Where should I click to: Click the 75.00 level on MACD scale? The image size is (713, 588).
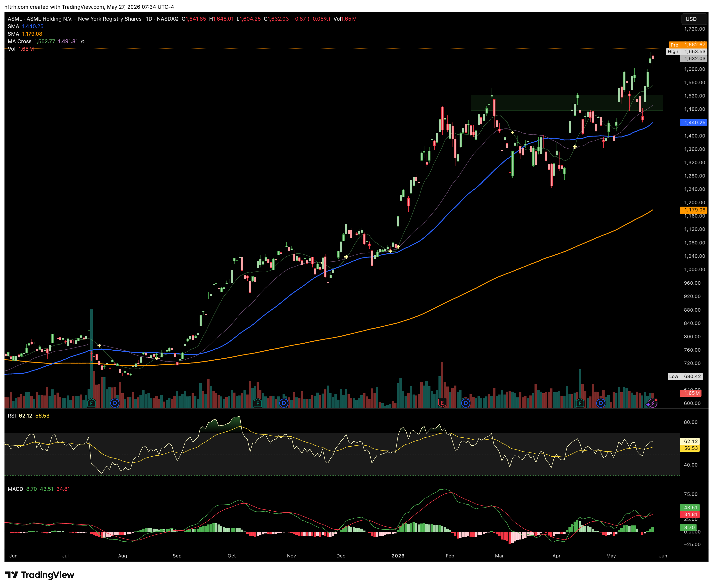(691, 494)
